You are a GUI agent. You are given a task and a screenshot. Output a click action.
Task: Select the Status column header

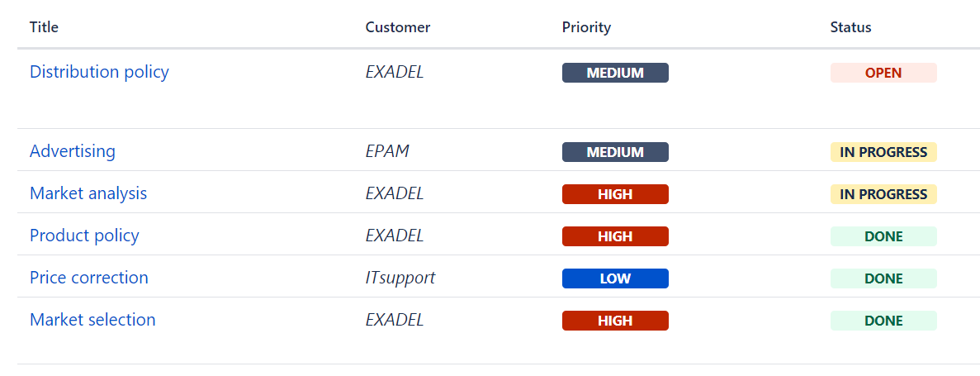click(x=850, y=27)
